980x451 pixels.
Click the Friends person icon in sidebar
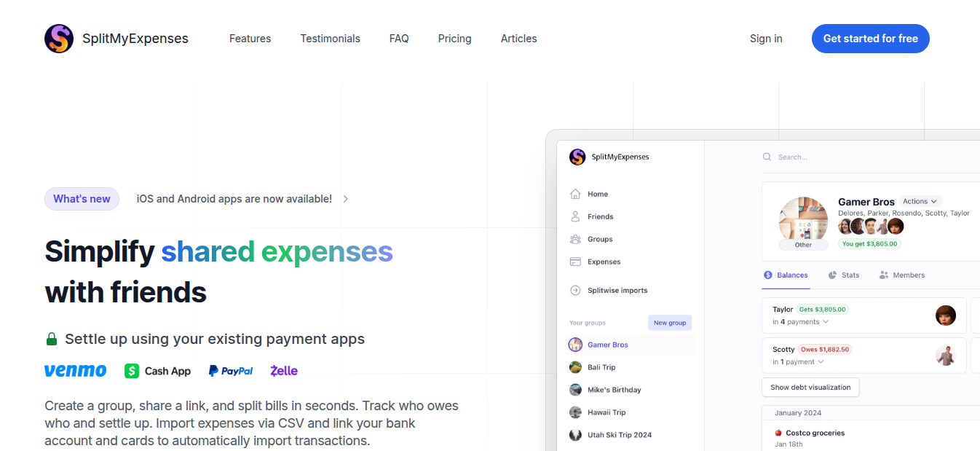click(575, 216)
